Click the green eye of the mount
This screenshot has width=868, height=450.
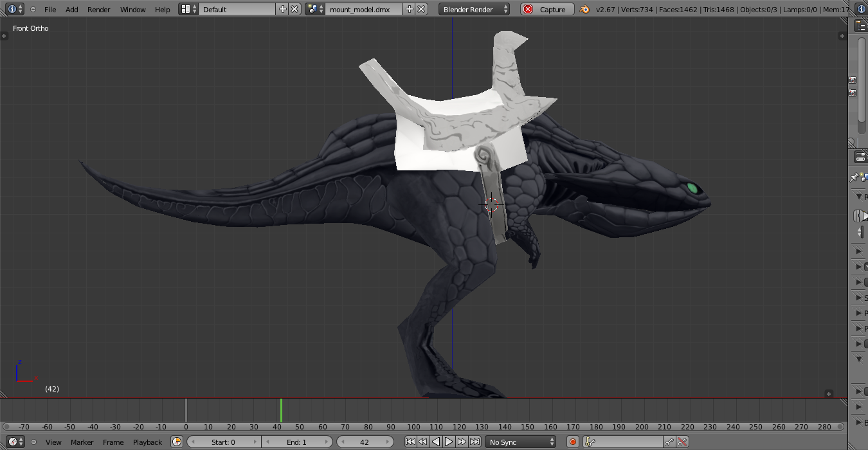[x=692, y=188]
